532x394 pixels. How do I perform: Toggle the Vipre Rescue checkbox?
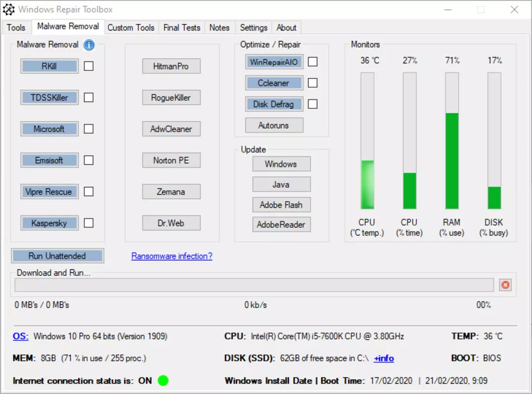coord(89,192)
